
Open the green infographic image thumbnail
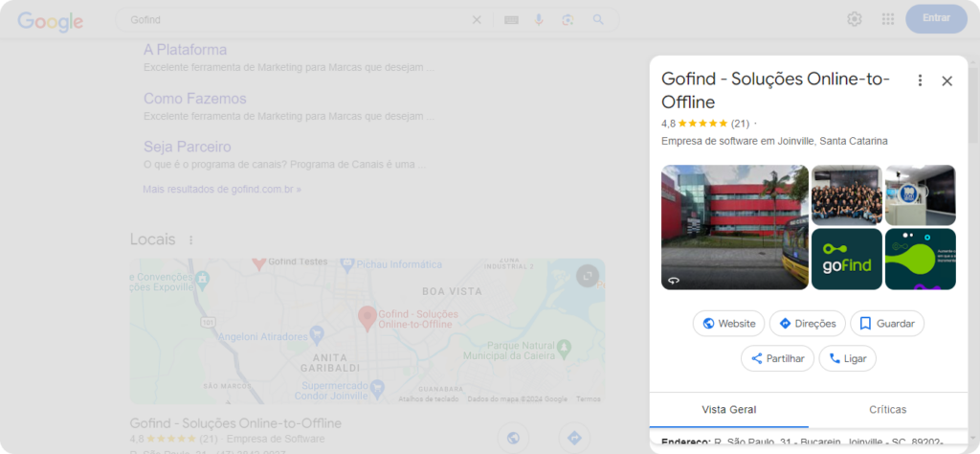click(921, 259)
